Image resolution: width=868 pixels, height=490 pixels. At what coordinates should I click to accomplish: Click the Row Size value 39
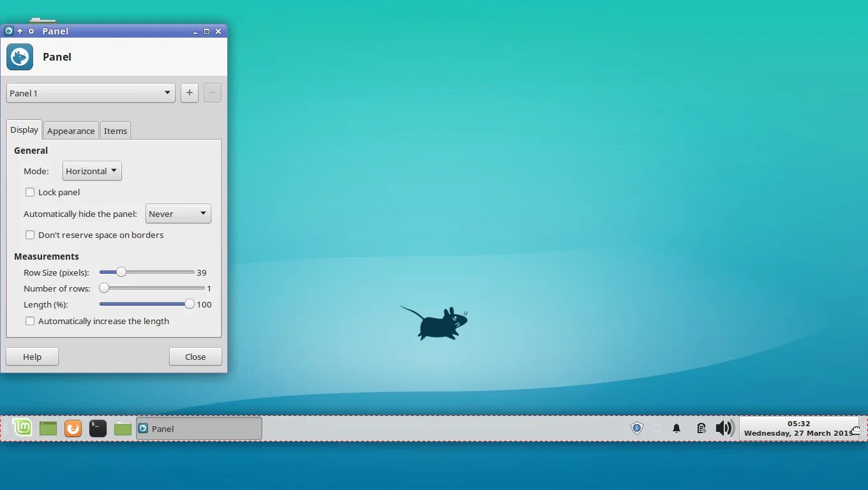click(x=202, y=272)
